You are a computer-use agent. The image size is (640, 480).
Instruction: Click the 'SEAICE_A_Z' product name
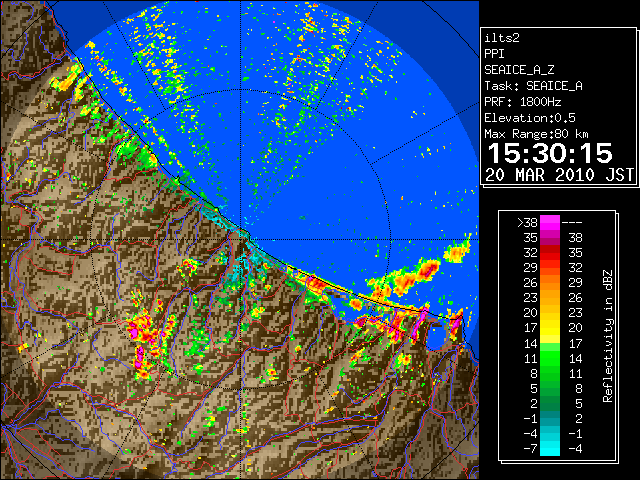(519, 70)
